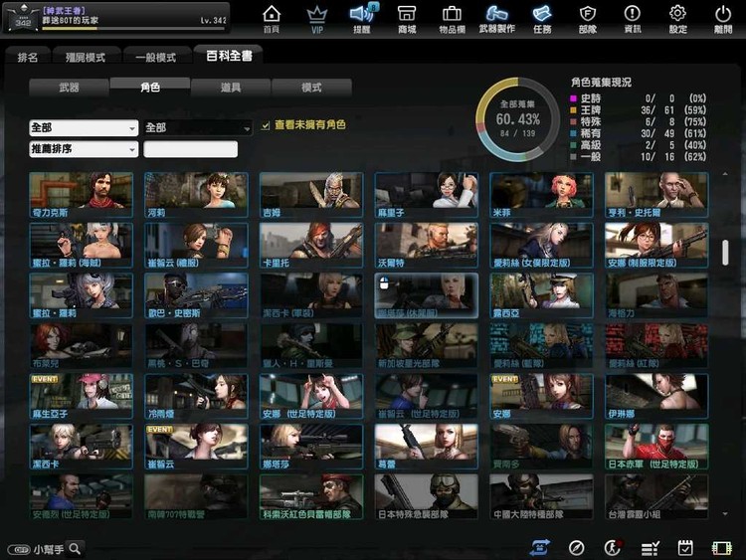The height and width of the screenshot is (560, 746).
Task: Switch to the 殭屍模式 tab
Action: coord(86,57)
